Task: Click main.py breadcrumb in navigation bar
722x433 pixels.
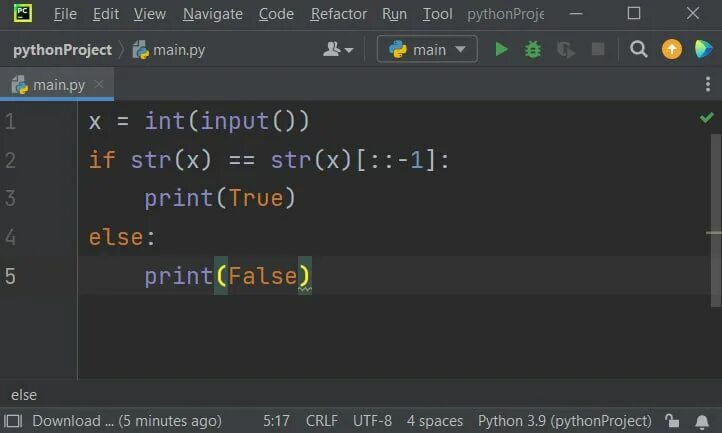Action: pyautogui.click(x=169, y=50)
